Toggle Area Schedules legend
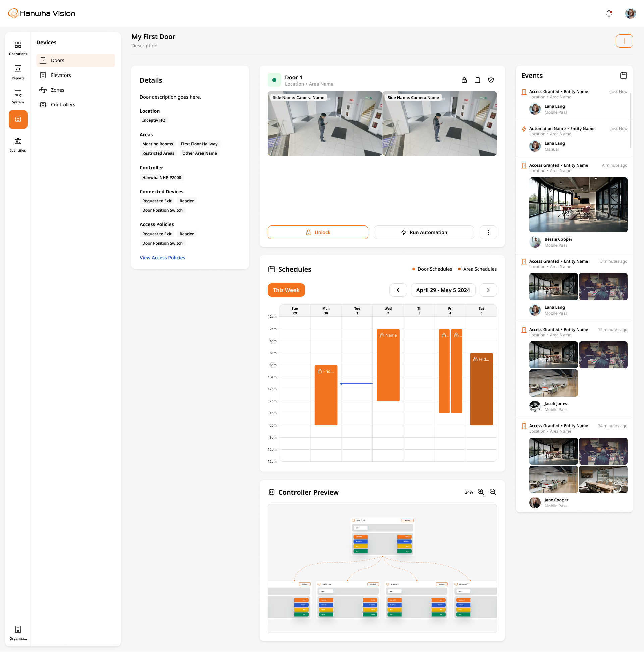This screenshot has width=644, height=652. 477,269
